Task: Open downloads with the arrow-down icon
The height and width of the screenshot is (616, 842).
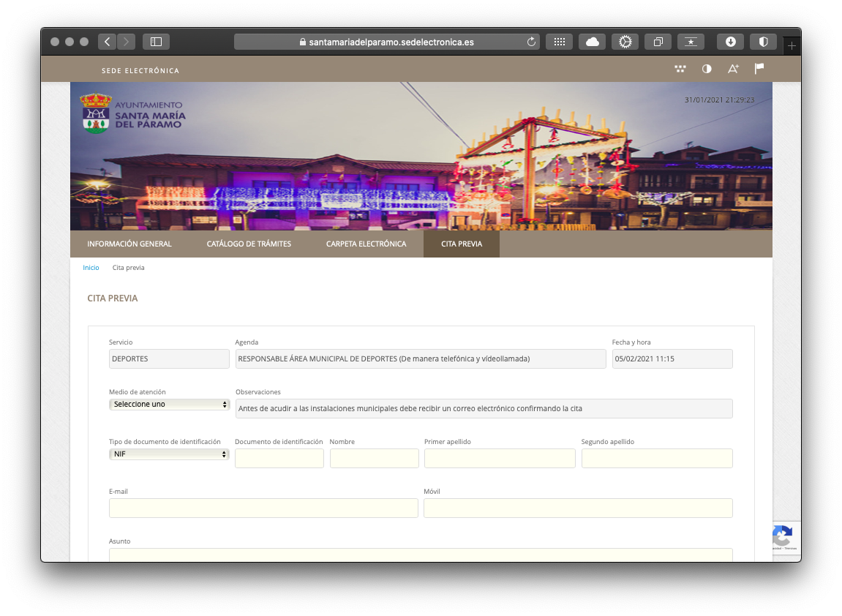Action: [730, 42]
